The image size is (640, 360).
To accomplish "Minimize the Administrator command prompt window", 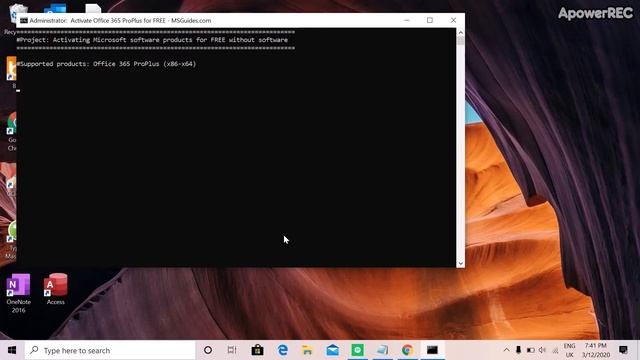I will tap(407, 20).
